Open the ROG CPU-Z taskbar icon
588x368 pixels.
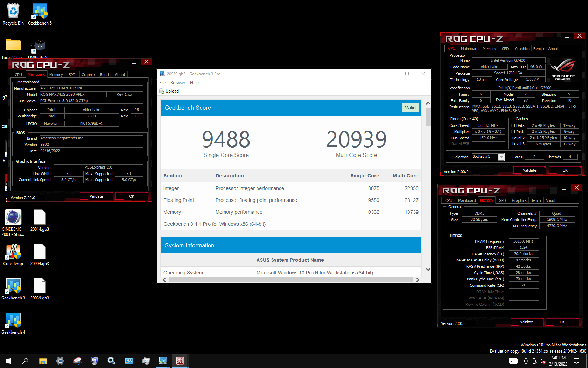pyautogui.click(x=180, y=361)
